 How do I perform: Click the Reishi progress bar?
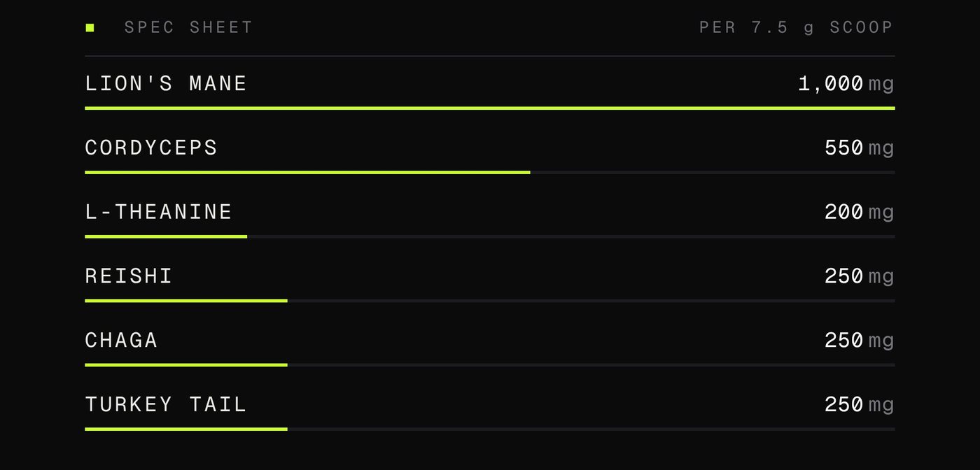(490, 301)
